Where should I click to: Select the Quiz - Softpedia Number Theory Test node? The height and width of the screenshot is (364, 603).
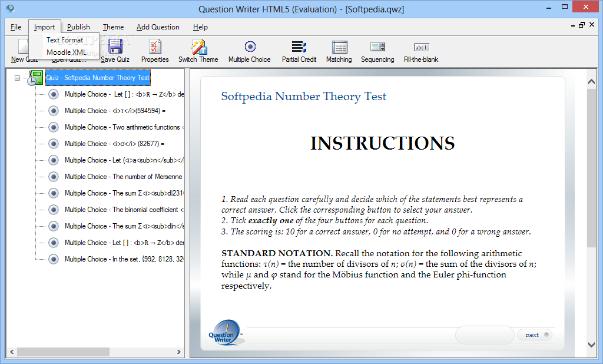[x=98, y=78]
